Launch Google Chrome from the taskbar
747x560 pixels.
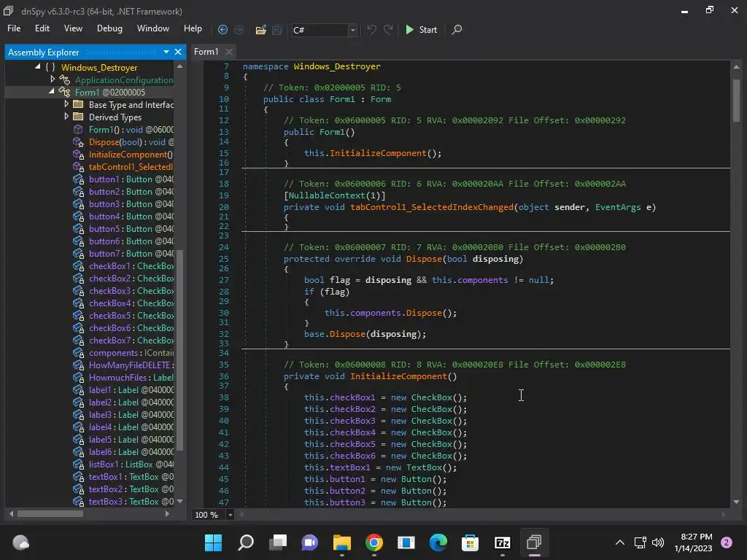pyautogui.click(x=374, y=542)
